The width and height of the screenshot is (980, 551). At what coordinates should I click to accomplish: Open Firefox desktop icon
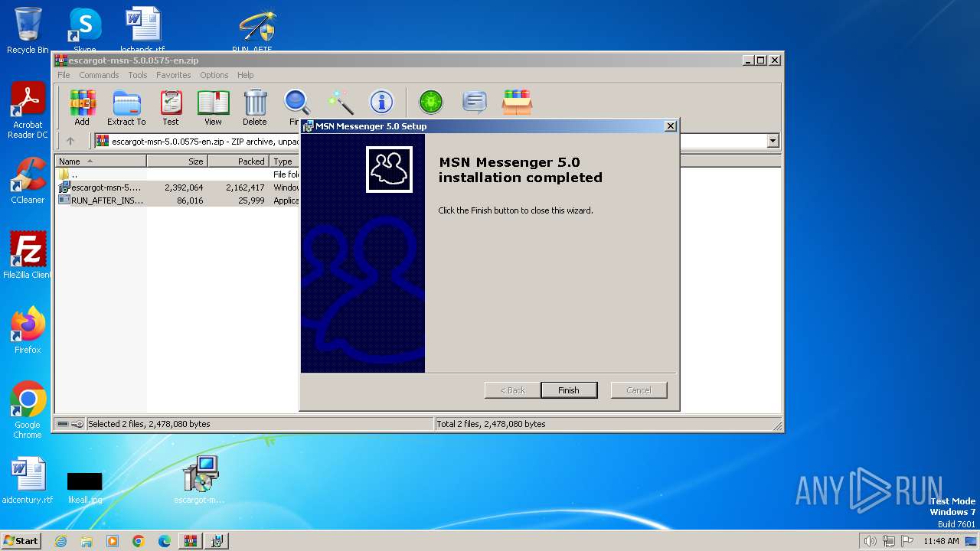pos(28,331)
